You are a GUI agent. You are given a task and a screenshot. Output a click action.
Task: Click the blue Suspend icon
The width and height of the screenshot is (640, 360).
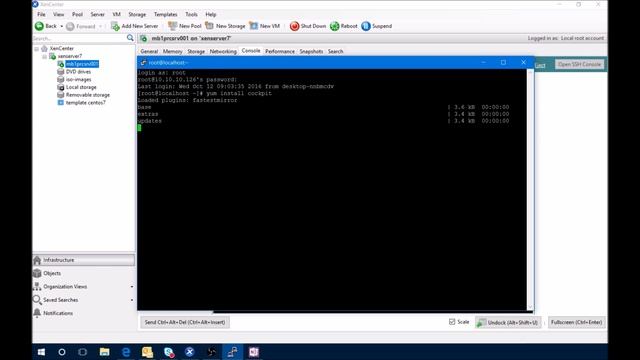tap(366, 26)
